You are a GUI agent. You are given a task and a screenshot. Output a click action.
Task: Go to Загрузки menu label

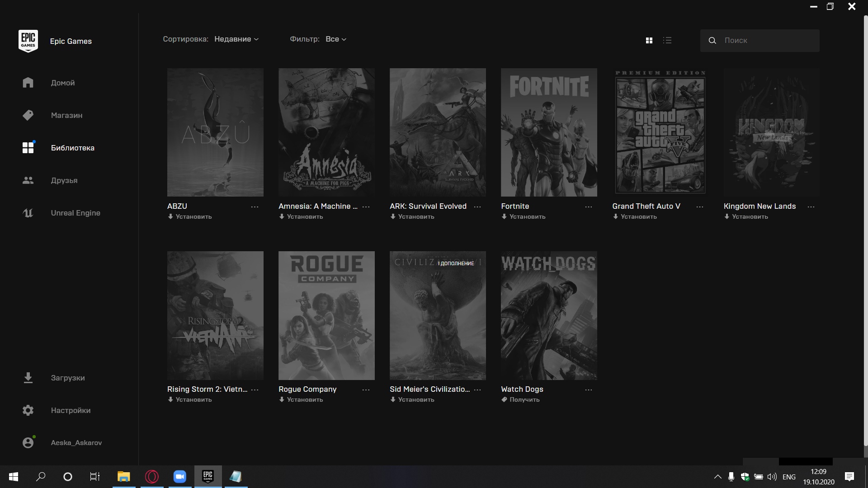click(x=68, y=378)
